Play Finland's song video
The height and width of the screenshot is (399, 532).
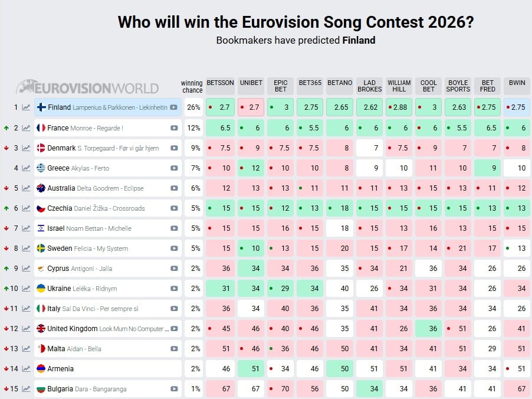pyautogui.click(x=173, y=107)
